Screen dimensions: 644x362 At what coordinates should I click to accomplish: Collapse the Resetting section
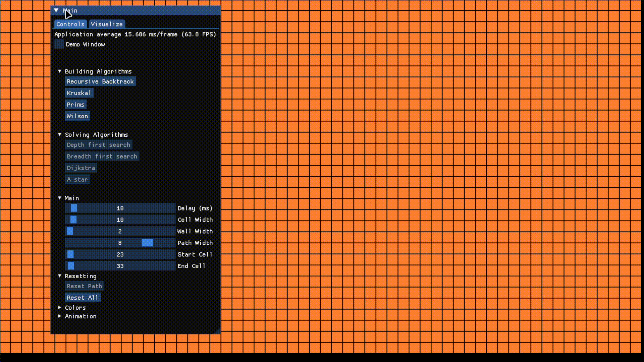tap(60, 276)
